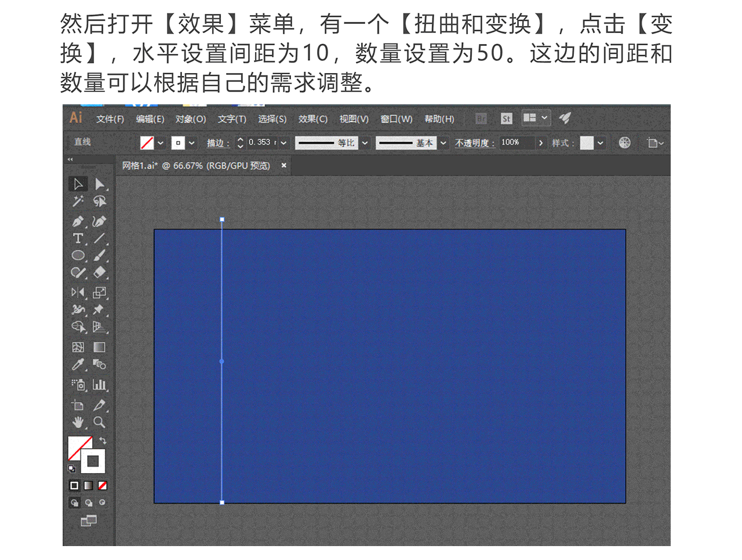
Task: Open Adobe Bridge (Br) icon
Action: pos(481,119)
